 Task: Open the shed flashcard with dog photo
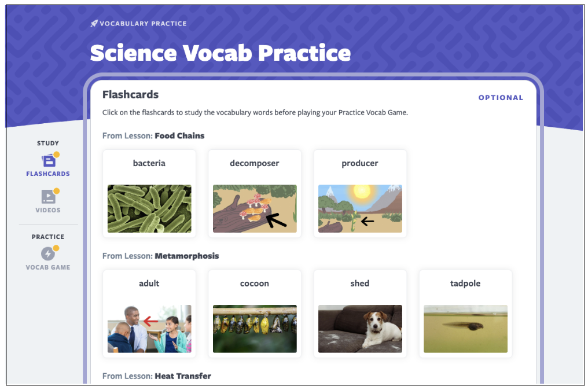coord(360,314)
